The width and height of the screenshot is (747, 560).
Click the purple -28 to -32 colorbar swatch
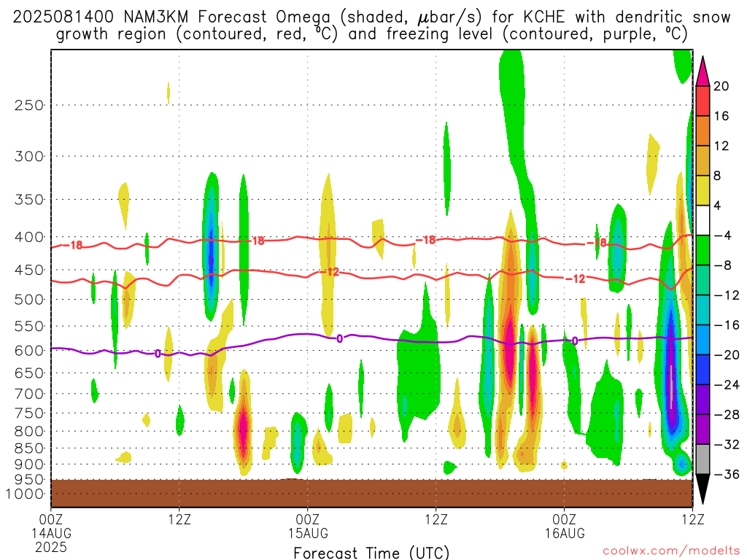[x=703, y=429]
